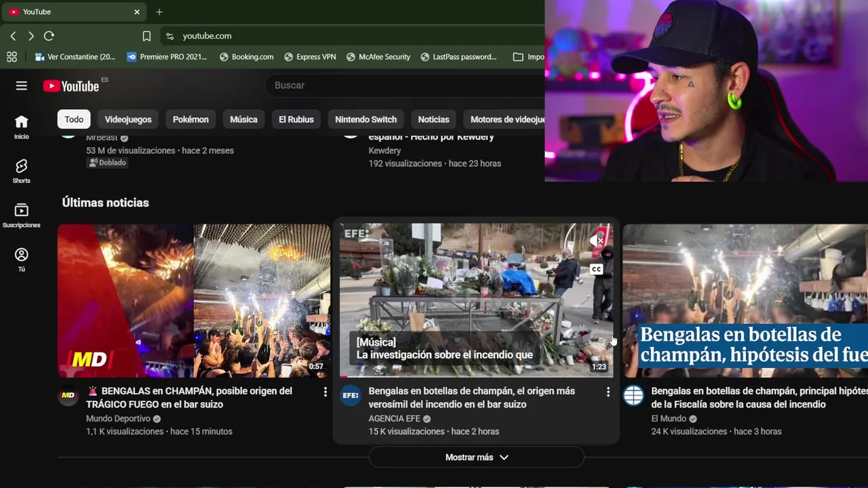Open Mundo Deportivo channel name
868x488 pixels.
118,419
